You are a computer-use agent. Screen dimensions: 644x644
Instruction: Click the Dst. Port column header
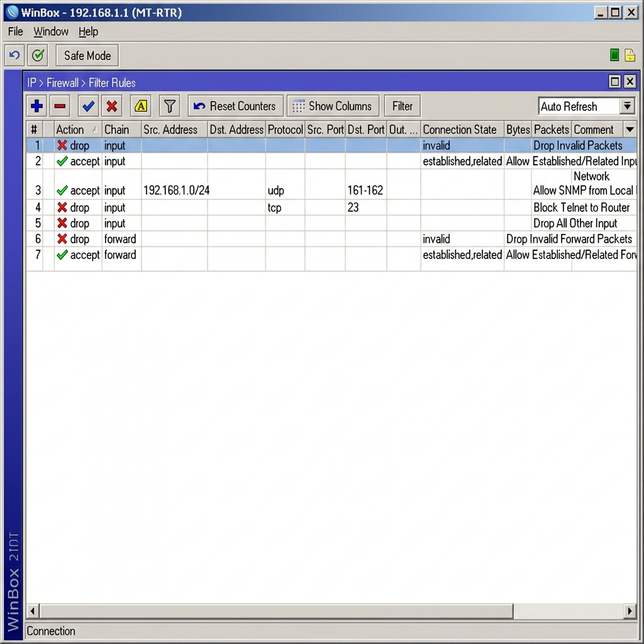point(366,130)
